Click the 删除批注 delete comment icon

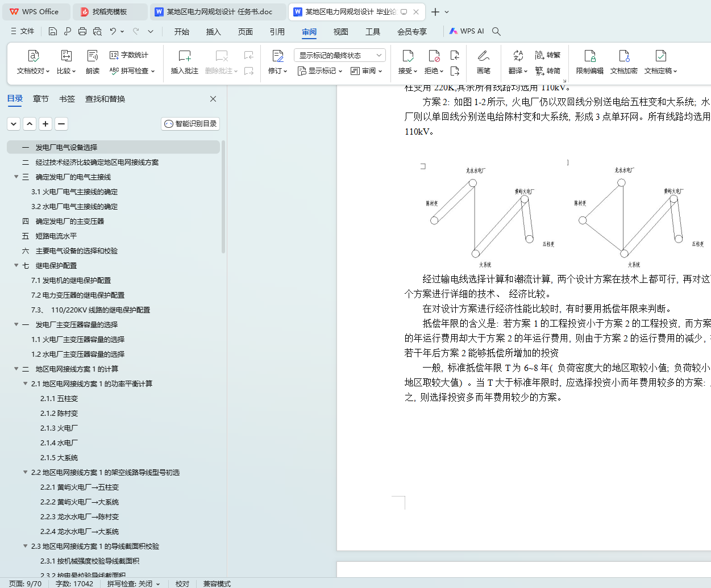(222, 56)
